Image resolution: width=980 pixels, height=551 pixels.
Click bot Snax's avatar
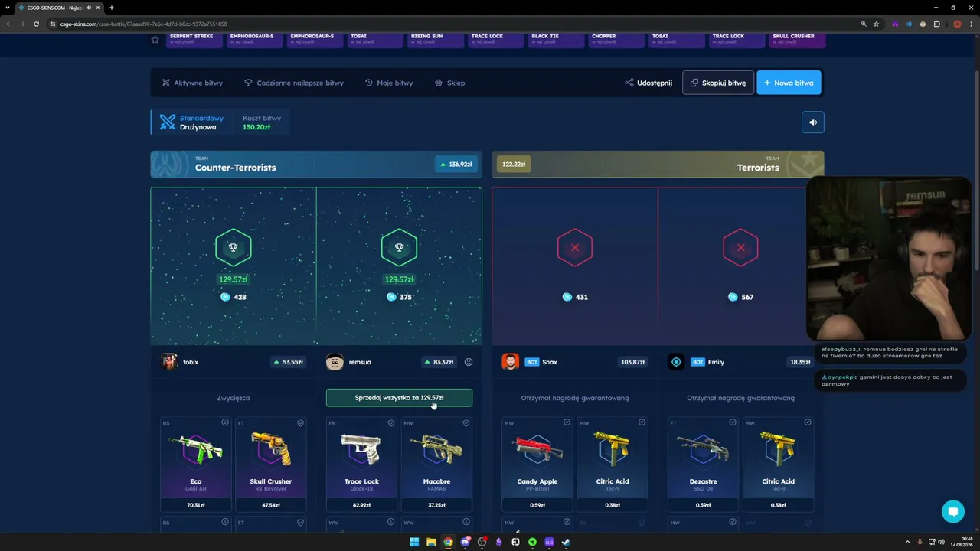click(x=510, y=362)
